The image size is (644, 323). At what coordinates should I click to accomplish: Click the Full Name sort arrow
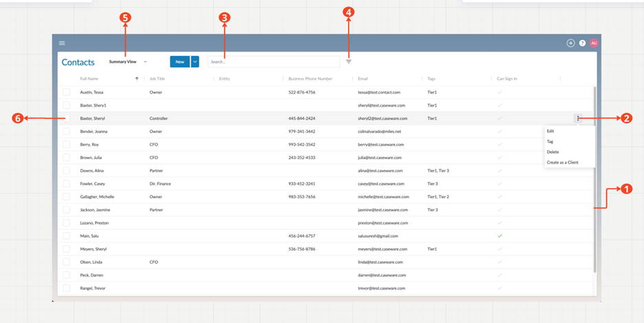137,79
